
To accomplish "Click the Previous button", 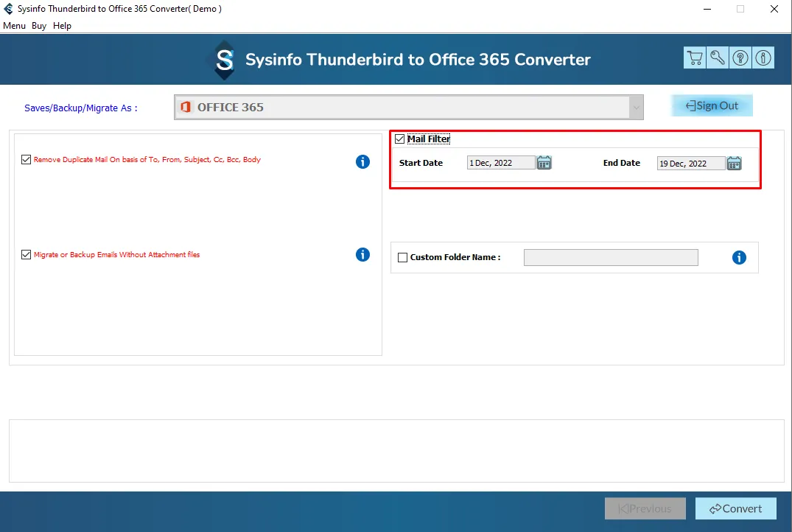I will click(x=645, y=508).
